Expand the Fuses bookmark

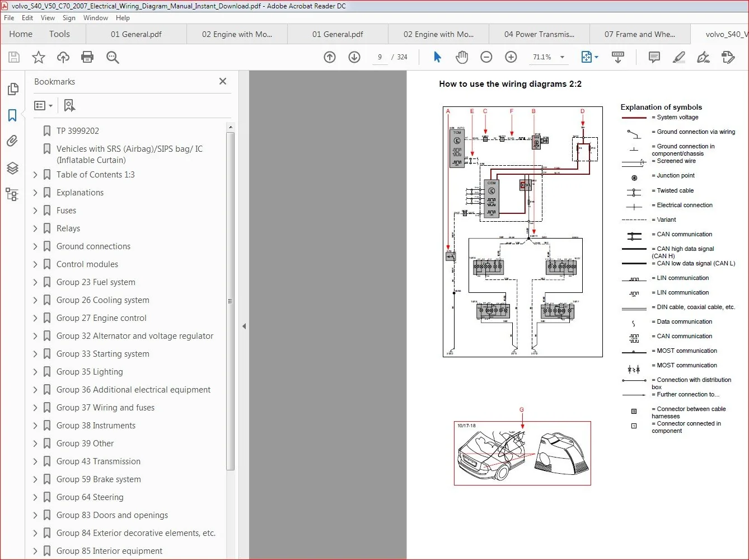[35, 211]
